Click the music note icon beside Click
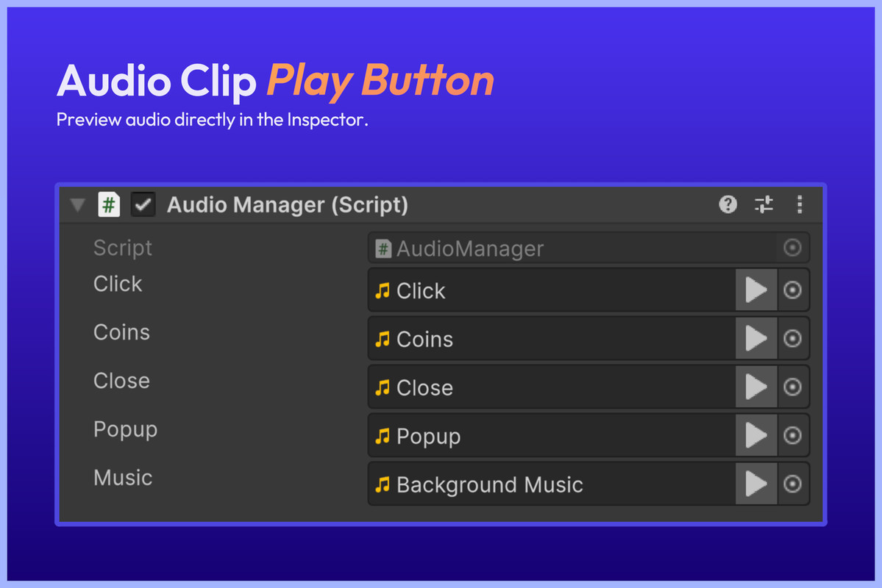The image size is (882, 588). pos(383,290)
